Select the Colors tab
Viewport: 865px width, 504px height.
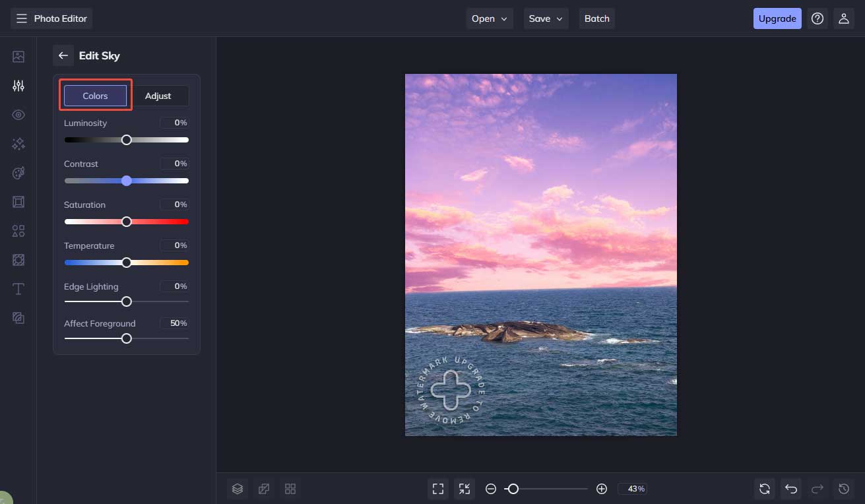(95, 96)
